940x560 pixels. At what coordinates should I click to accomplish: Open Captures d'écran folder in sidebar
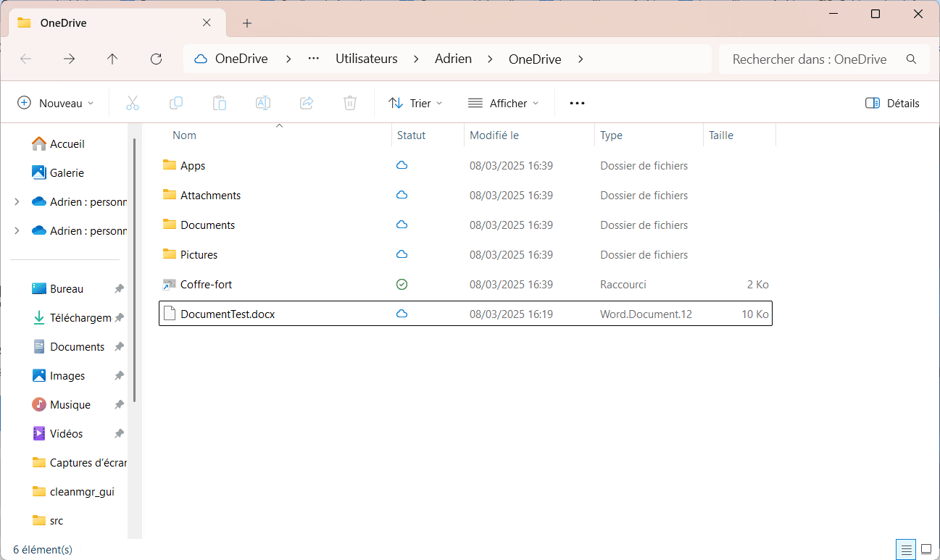pyautogui.click(x=80, y=462)
